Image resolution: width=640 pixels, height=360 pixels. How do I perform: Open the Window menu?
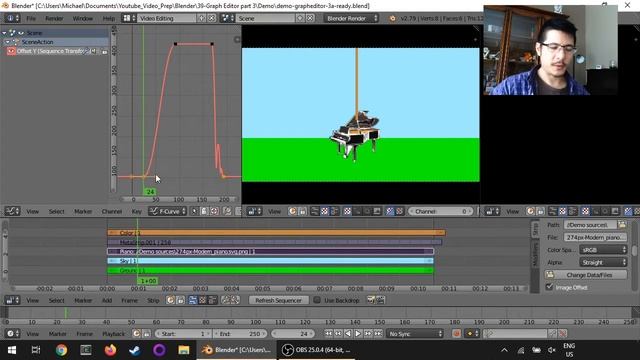pos(83,18)
